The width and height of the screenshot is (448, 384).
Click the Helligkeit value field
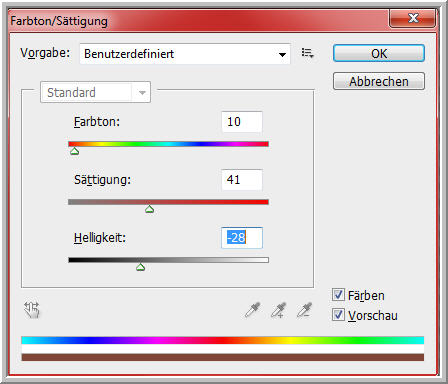coord(242,238)
